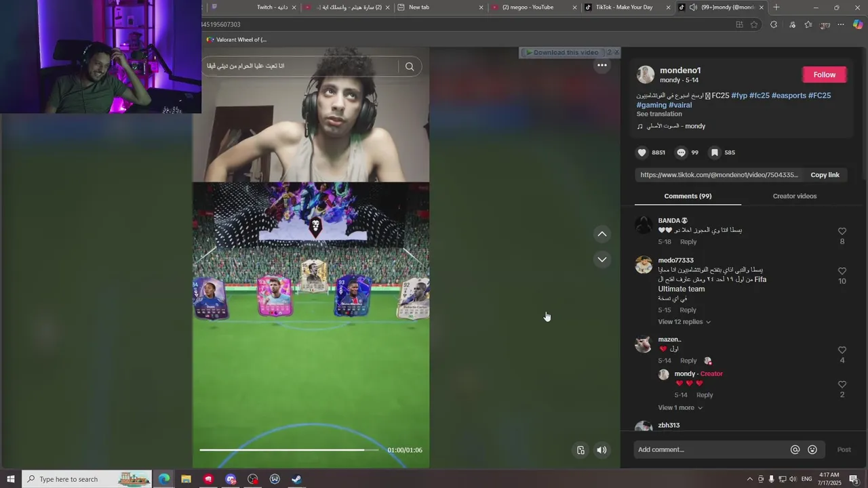The height and width of the screenshot is (488, 868).
Task: Open emoji picker in comment box
Action: (x=812, y=449)
